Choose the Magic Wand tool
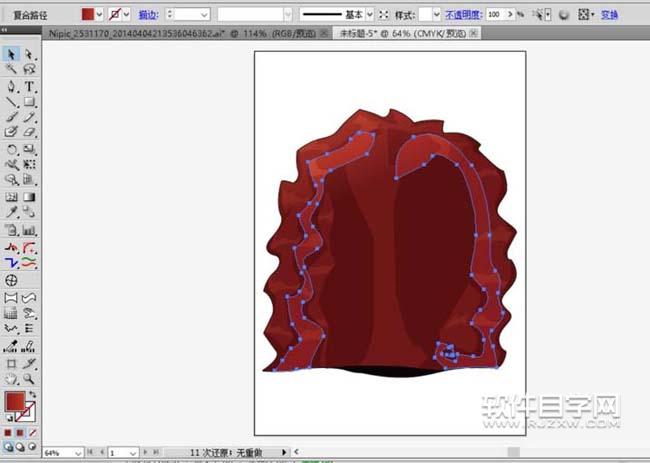This screenshot has height=463, width=650. coord(11,70)
